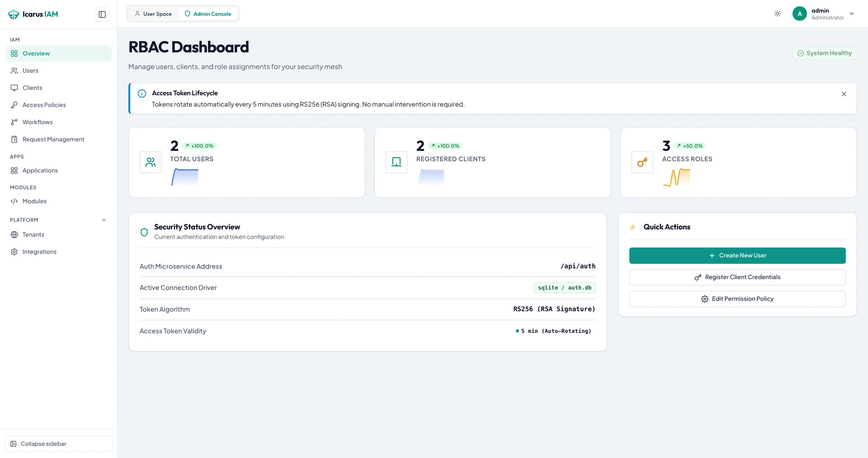Image resolution: width=868 pixels, height=458 pixels.
Task: Click the Access Token Validity label
Action: click(x=173, y=331)
